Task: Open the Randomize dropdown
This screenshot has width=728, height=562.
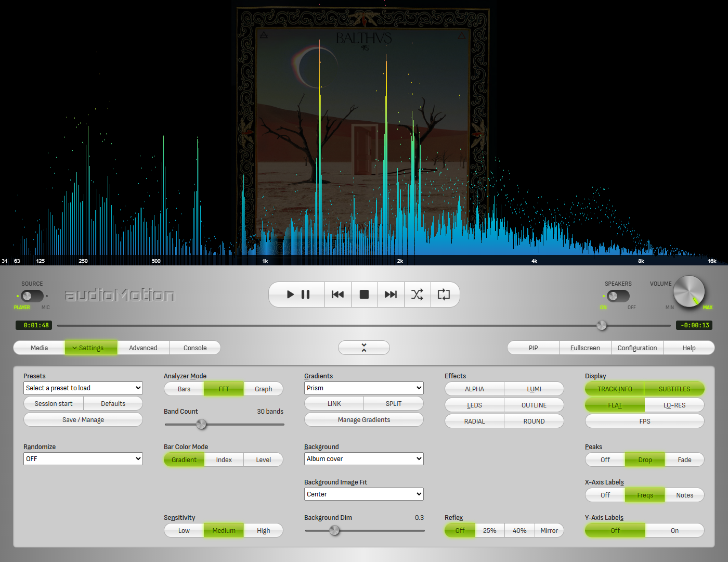Action: point(83,459)
